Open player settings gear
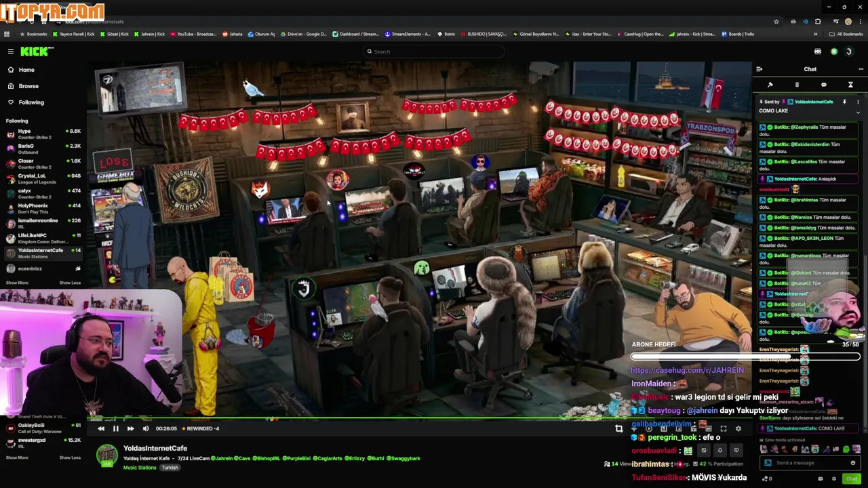 [x=738, y=428]
